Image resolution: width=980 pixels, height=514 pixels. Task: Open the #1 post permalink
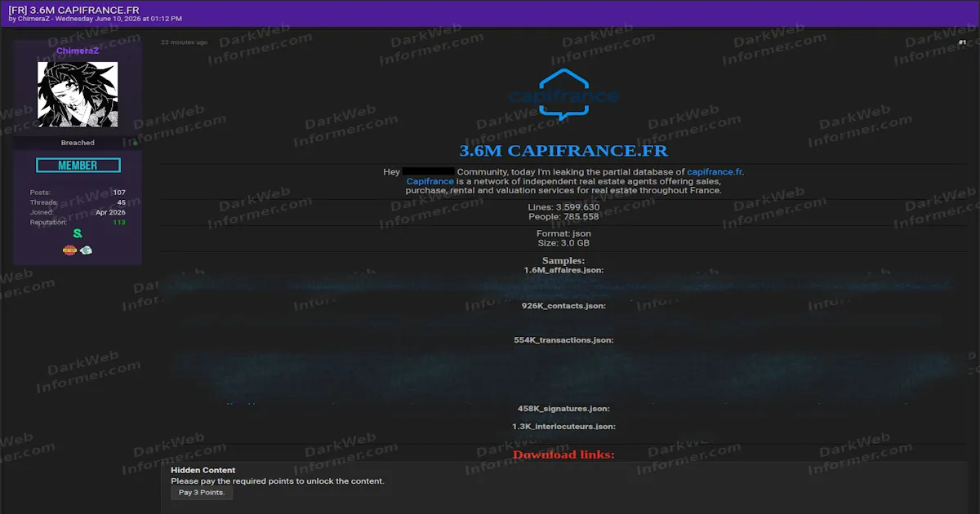tap(962, 42)
